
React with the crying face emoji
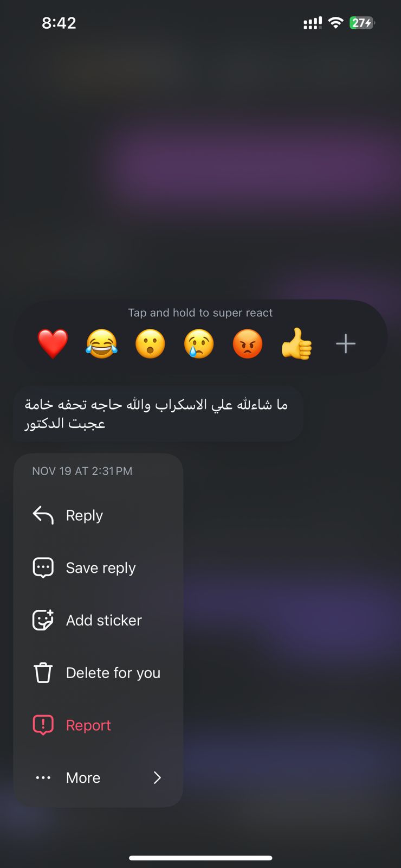click(199, 344)
